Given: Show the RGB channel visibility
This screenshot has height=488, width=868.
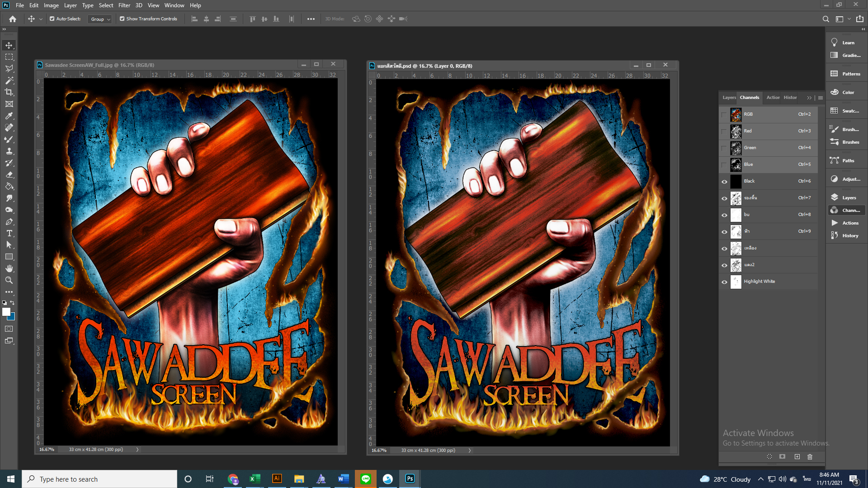Looking at the screenshot, I should pyautogui.click(x=724, y=114).
